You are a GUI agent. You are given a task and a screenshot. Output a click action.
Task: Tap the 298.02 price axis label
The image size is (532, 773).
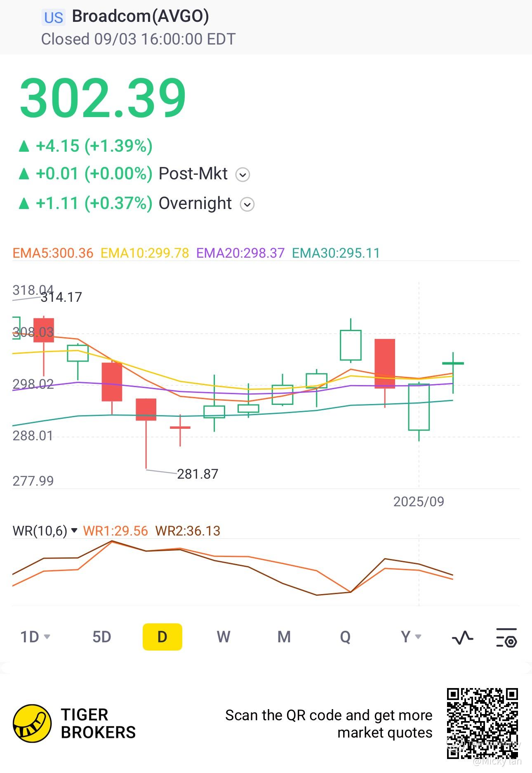pos(33,384)
